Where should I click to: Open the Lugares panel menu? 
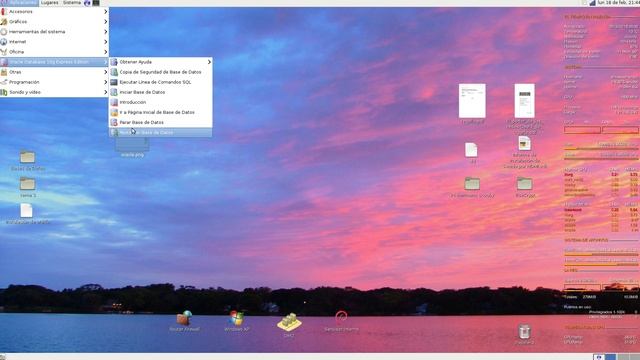pyautogui.click(x=49, y=3)
